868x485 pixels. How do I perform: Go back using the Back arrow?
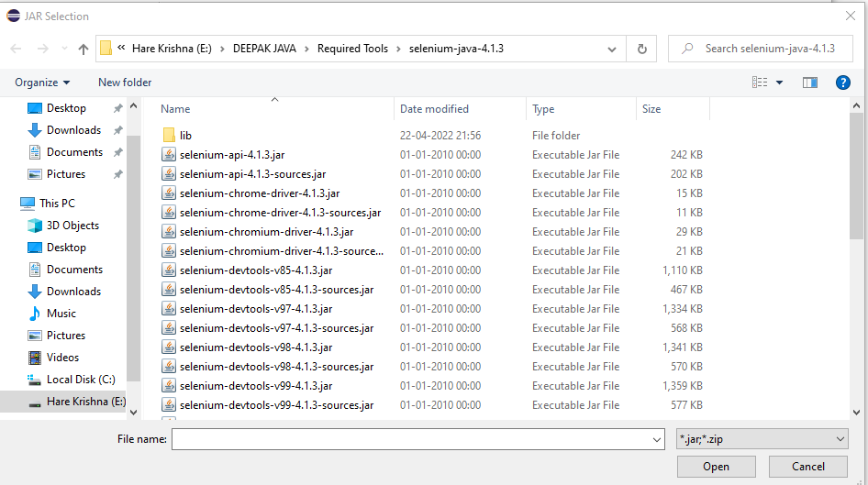pyautogui.click(x=16, y=49)
